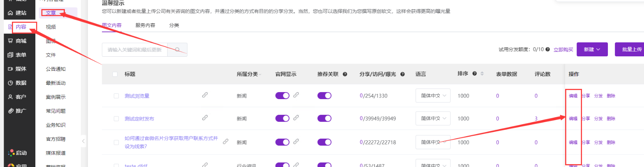Expand the 新建 dropdown button
This screenshot has width=644, height=167.
click(592, 49)
